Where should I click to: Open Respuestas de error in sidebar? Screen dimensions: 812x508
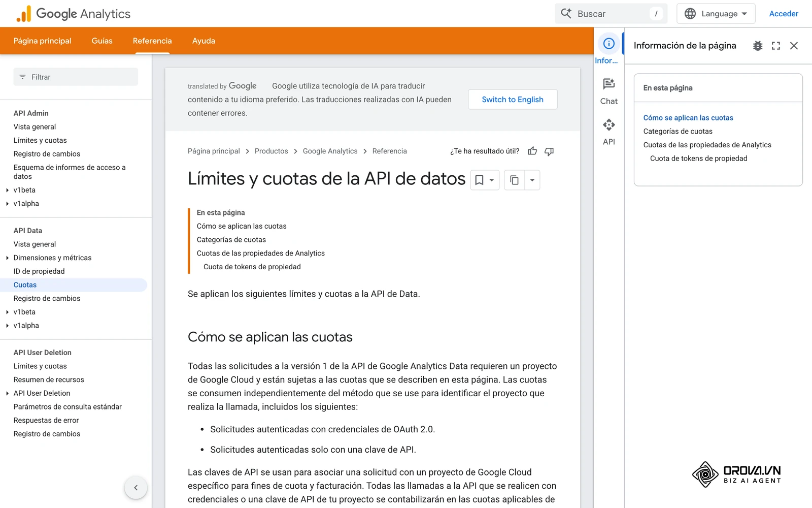click(x=46, y=420)
